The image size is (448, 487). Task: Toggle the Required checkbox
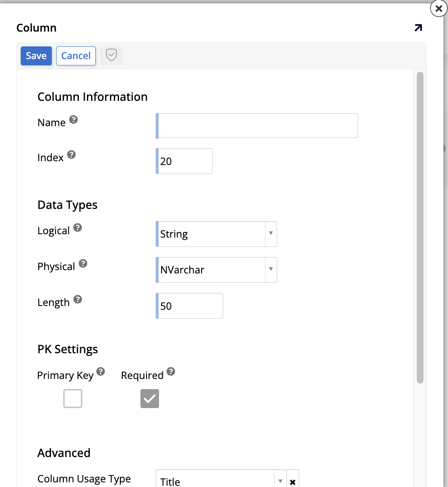(150, 398)
